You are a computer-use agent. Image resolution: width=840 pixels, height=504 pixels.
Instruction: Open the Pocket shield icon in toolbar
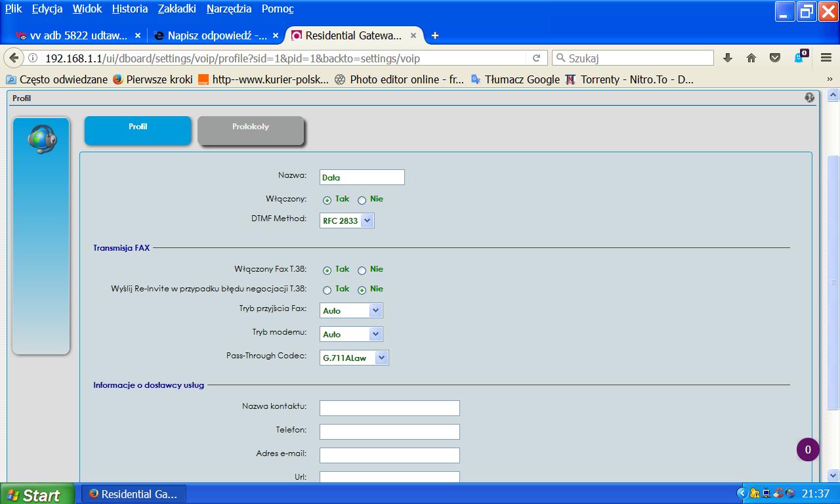775,58
